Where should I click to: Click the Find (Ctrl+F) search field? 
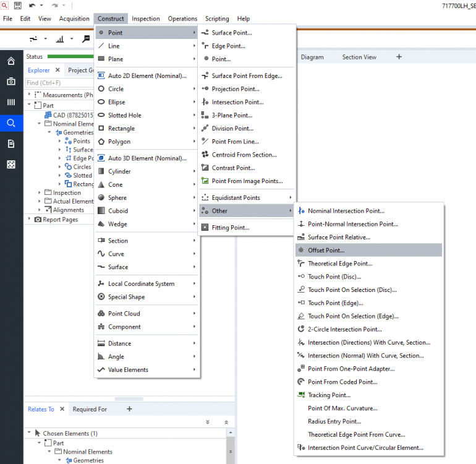tap(59, 83)
